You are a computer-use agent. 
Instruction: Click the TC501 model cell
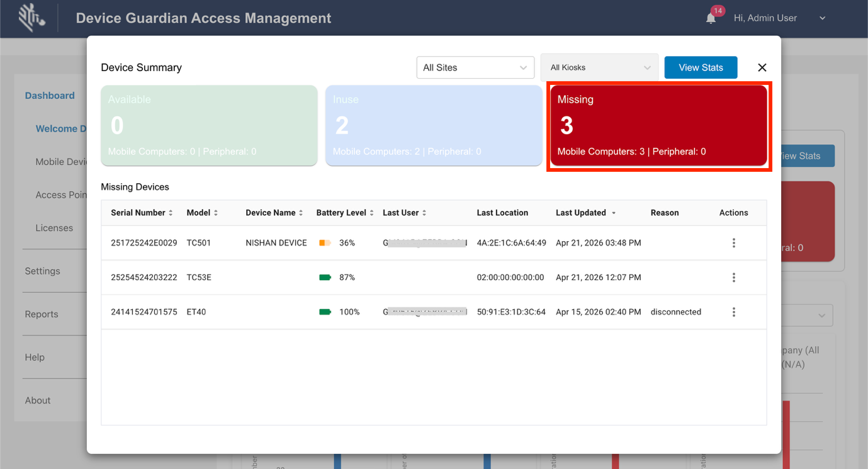coord(199,243)
